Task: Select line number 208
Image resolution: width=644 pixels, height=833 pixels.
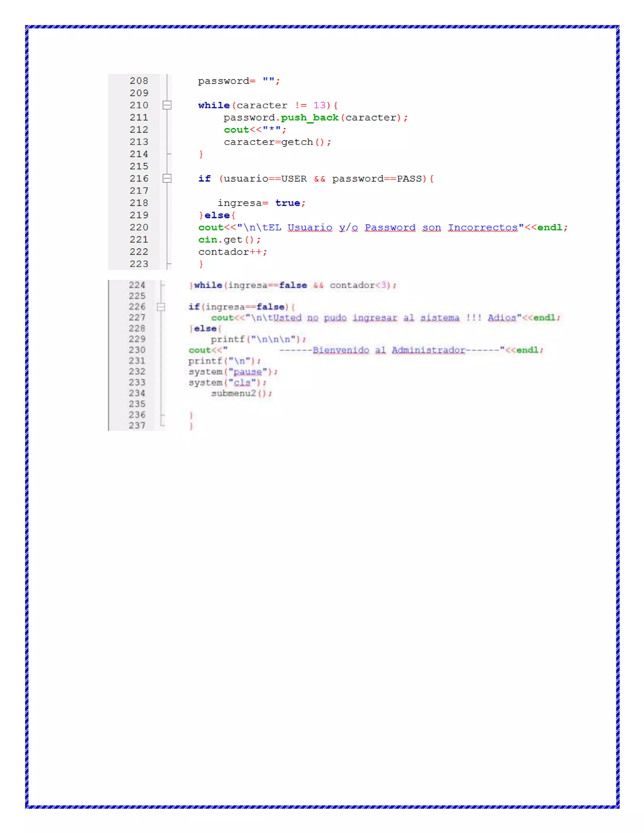Action: pos(139,81)
